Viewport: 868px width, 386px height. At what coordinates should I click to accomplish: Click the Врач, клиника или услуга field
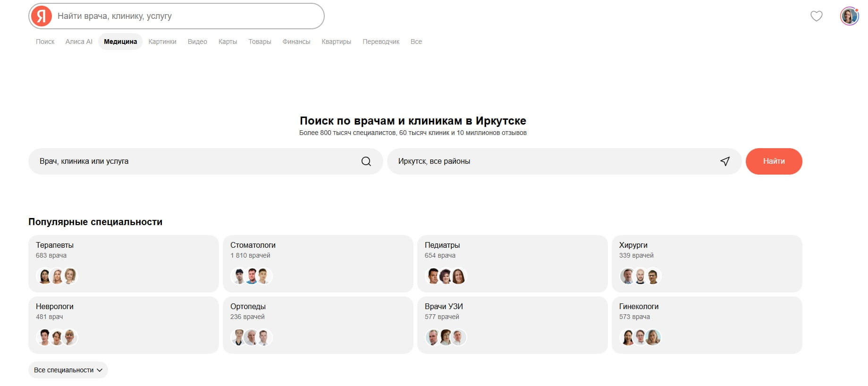pos(206,161)
